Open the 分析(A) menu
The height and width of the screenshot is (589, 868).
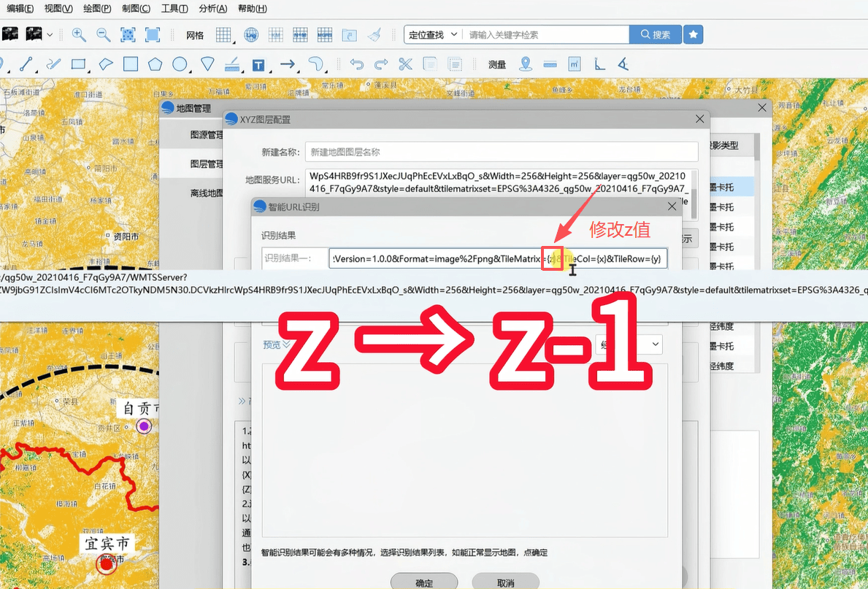pos(212,8)
